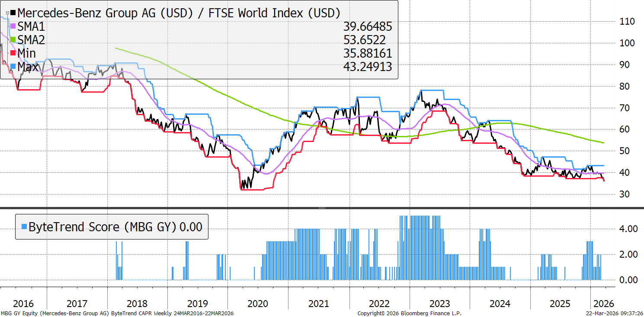Open the ByteTrend Score (MBG GY) legend box

tap(112, 226)
